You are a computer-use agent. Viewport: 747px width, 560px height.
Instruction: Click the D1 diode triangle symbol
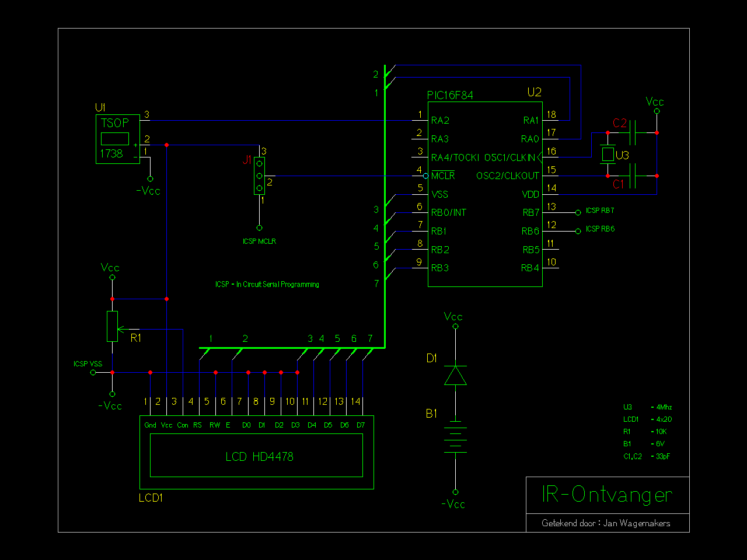(455, 375)
